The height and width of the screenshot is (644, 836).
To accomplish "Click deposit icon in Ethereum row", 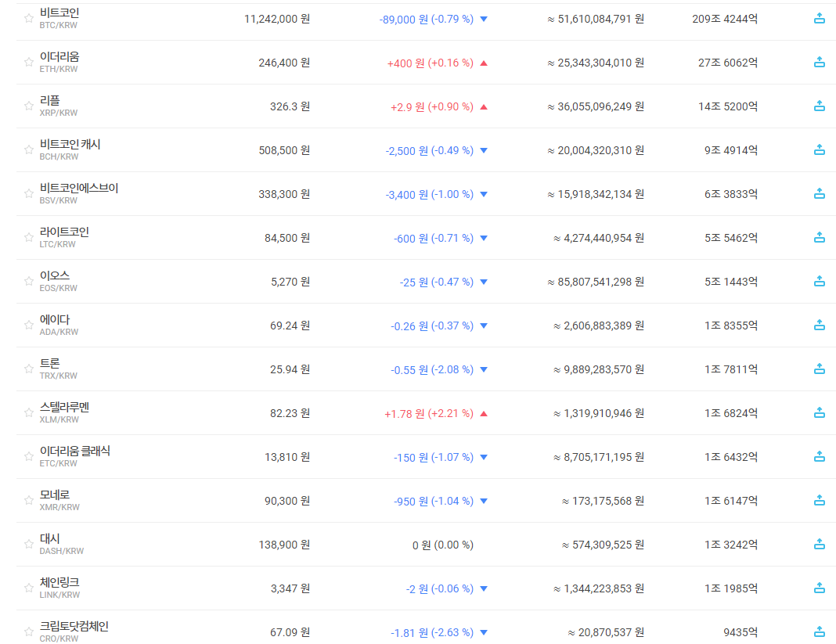I will click(x=820, y=63).
